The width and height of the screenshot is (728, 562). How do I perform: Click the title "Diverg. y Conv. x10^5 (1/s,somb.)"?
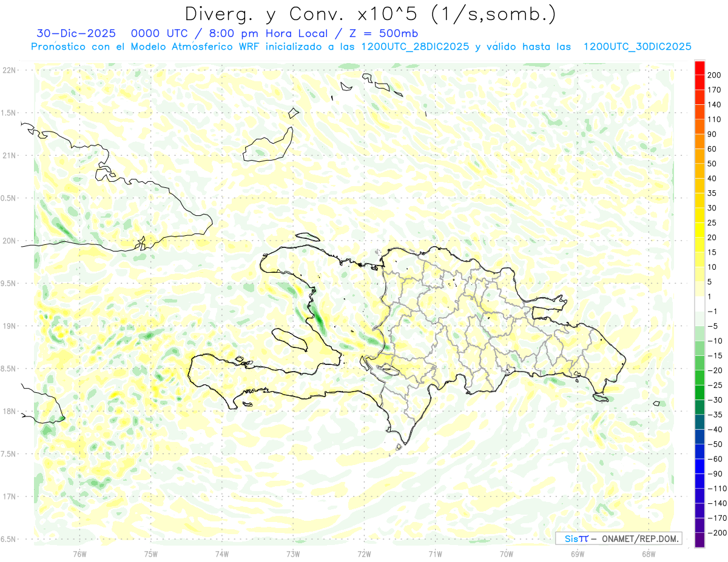coord(370,14)
